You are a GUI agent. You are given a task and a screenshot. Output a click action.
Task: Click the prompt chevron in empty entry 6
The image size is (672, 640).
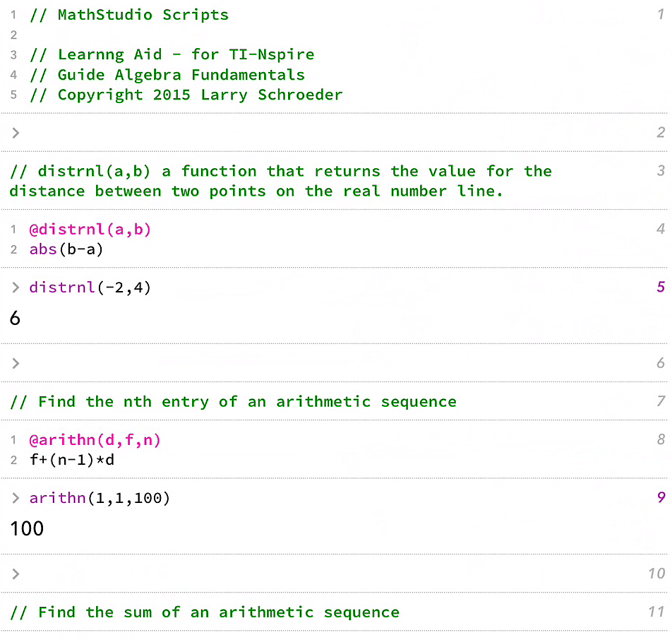pos(16,363)
